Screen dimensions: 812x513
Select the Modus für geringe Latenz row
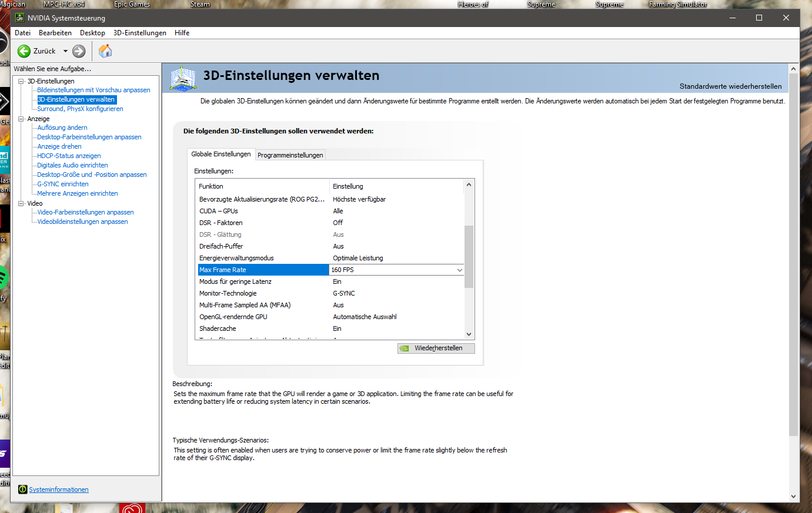pos(330,281)
